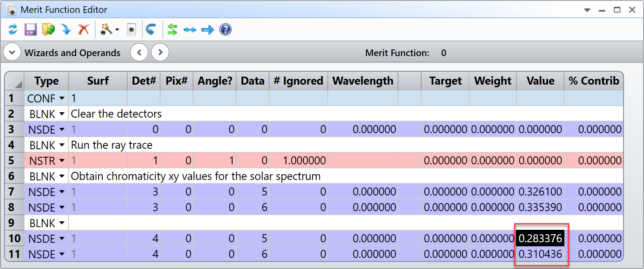Select the Target column header
This screenshot has width=644, height=269.
[445, 81]
